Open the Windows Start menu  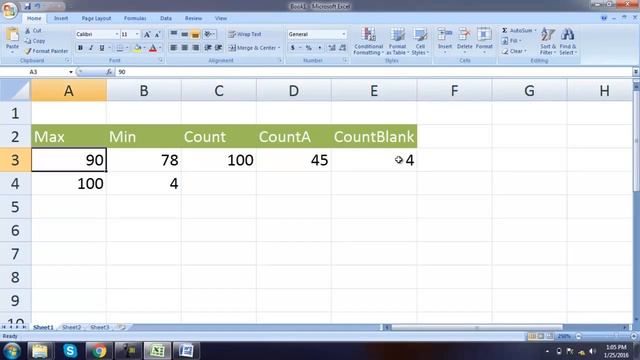11,351
